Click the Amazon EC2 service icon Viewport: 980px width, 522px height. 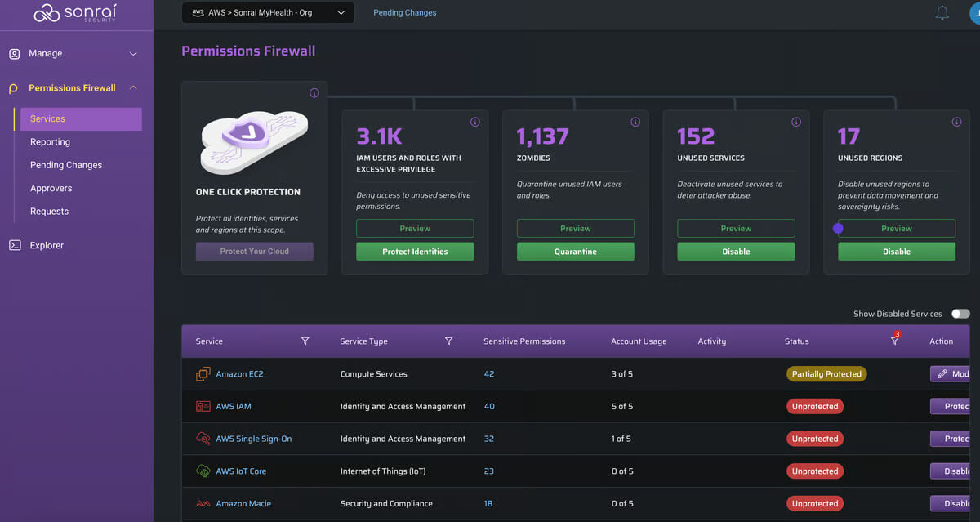pyautogui.click(x=203, y=374)
